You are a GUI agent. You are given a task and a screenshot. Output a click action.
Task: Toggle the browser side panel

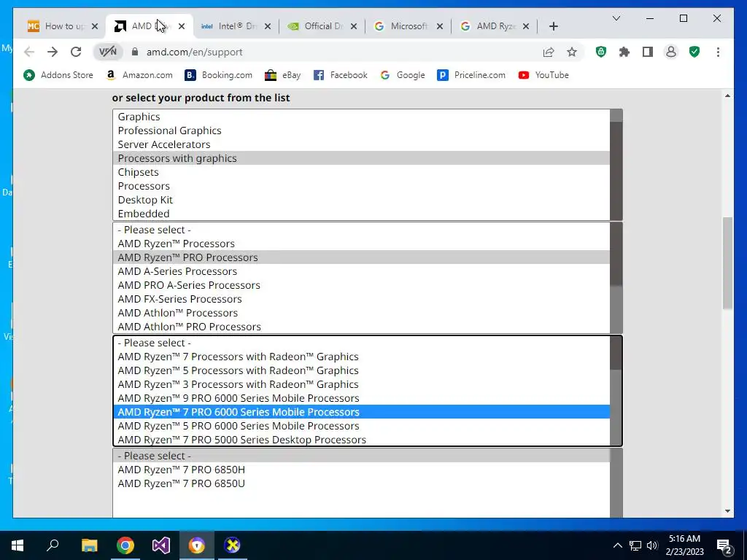(648, 52)
